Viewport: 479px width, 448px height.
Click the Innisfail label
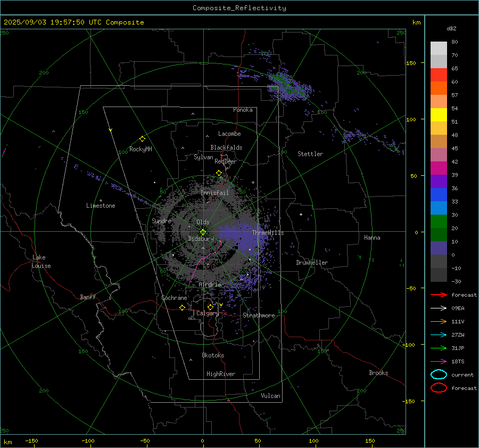click(214, 193)
